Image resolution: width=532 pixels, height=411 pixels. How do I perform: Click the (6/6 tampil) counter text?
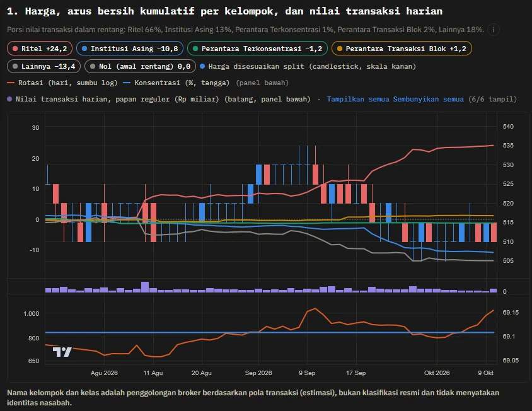click(x=492, y=99)
